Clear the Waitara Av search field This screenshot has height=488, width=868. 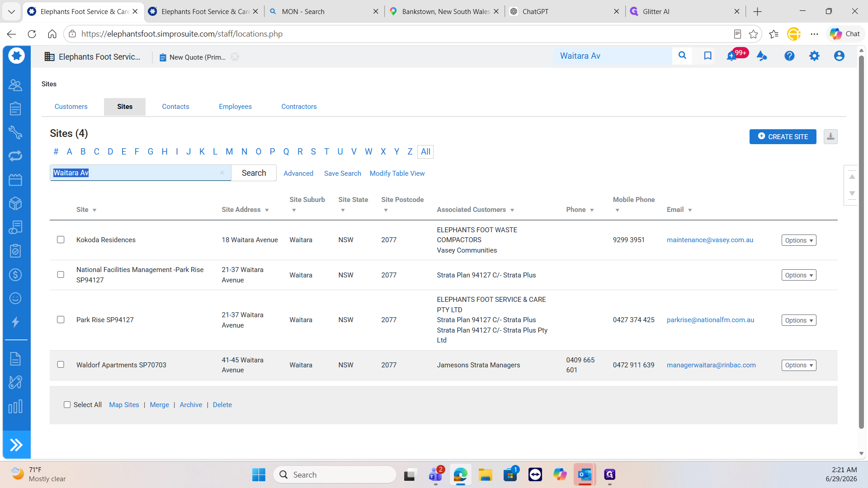(222, 173)
